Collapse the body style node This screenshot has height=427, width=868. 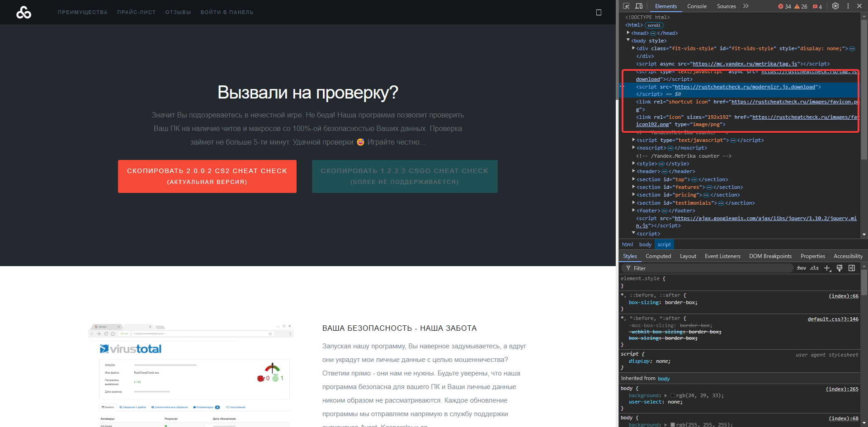click(628, 40)
